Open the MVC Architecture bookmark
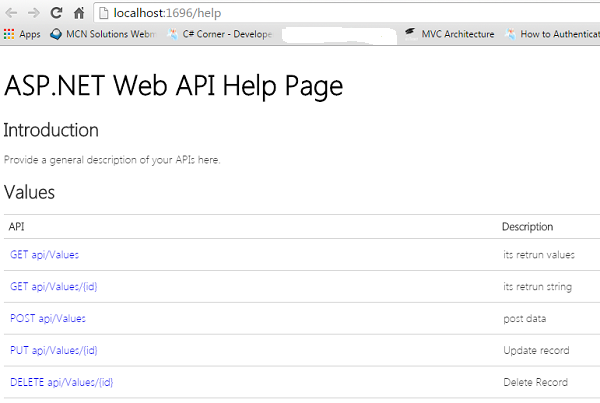 [x=449, y=34]
